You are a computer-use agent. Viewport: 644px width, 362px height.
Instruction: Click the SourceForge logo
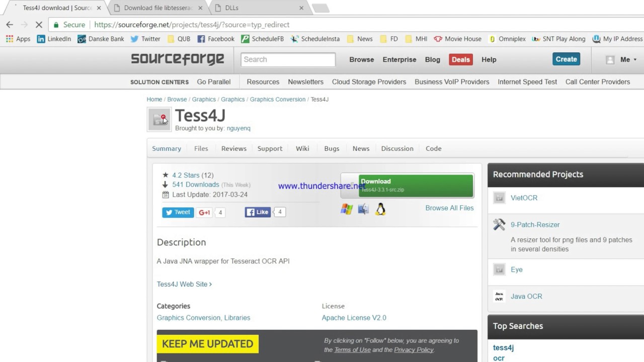[178, 59]
